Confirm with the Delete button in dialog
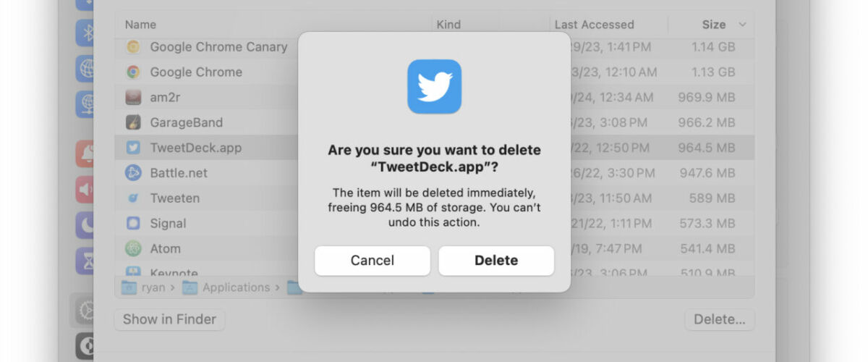This screenshot has height=362, width=868. pos(496,261)
